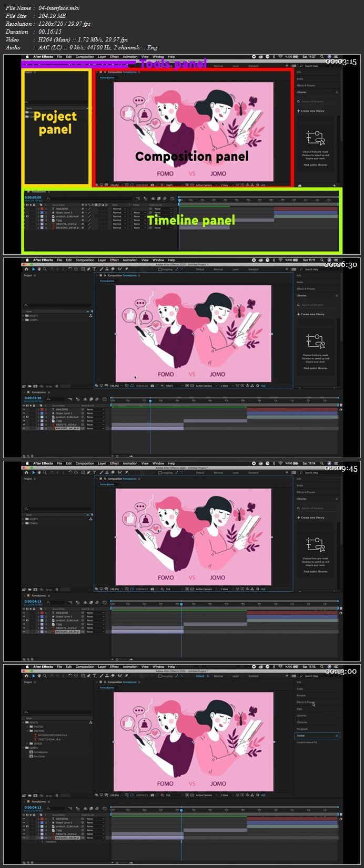Click the 0:00:04:13 timecode in the 00:09:45 timeline

(33, 601)
